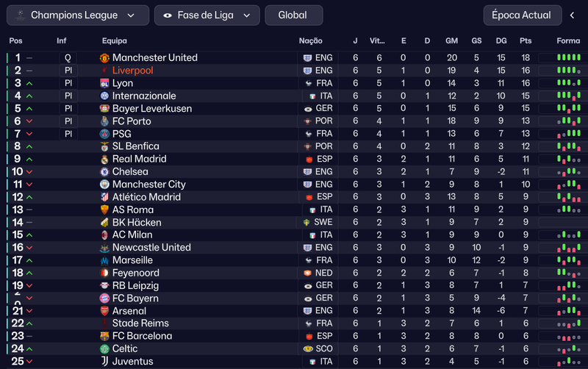Screen dimensions: 588x369
Task: Sort table by Pts column header
Action: (x=526, y=41)
